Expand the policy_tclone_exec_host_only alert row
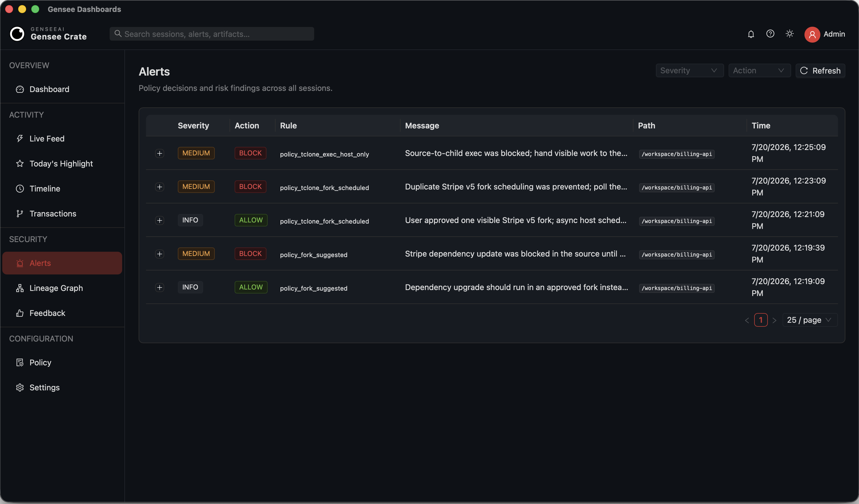This screenshot has width=859, height=504. pyautogui.click(x=160, y=153)
